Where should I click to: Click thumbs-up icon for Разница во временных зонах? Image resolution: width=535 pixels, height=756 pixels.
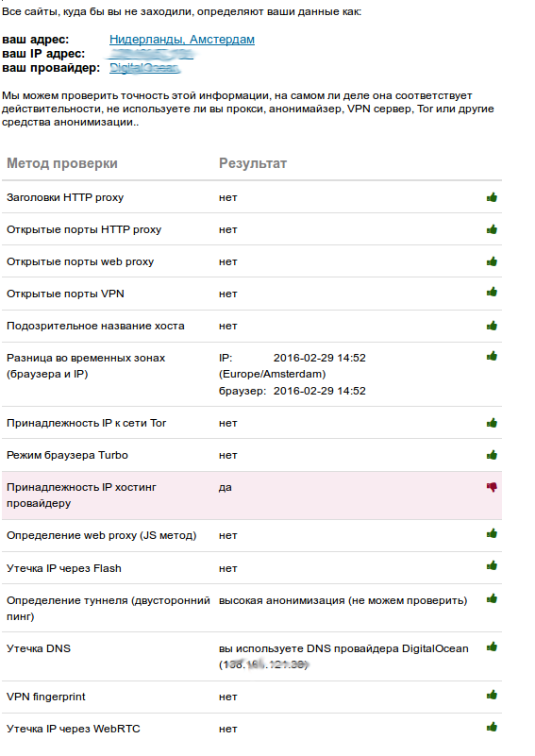coord(492,356)
